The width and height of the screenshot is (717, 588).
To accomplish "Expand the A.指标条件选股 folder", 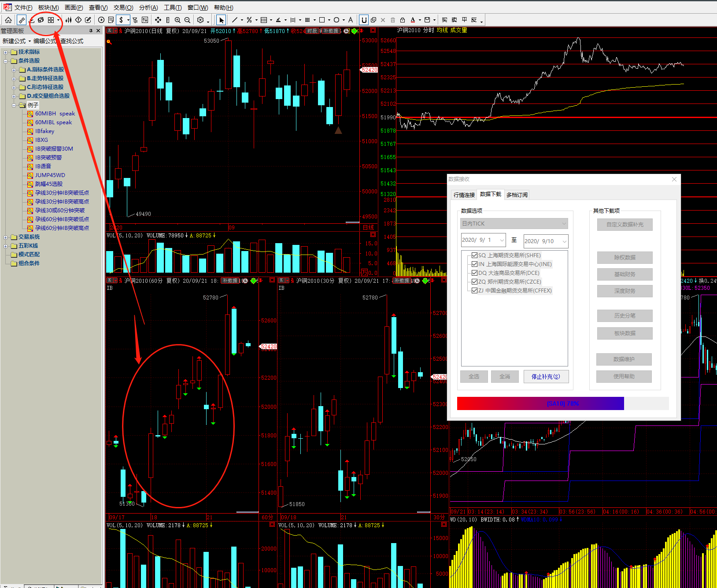I will (x=14, y=70).
